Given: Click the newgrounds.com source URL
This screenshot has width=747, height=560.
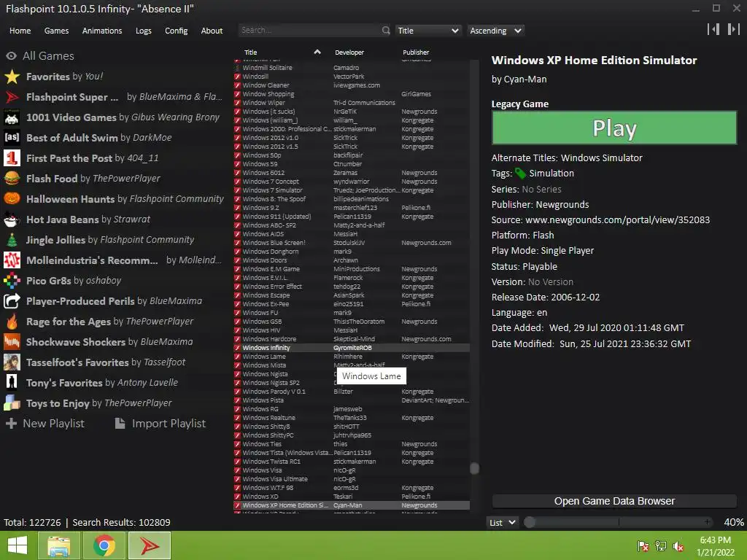Looking at the screenshot, I should 617,220.
